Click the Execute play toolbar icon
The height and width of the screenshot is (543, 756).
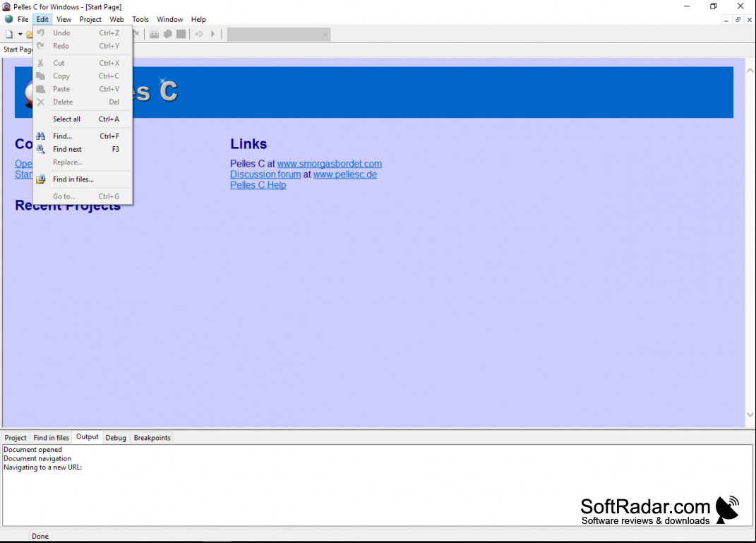(x=212, y=34)
